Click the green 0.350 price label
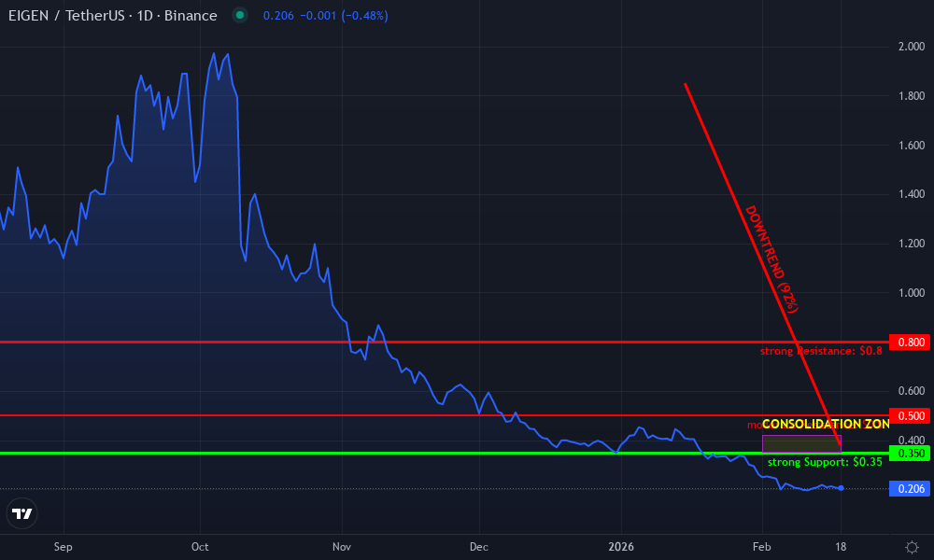The width and height of the screenshot is (934, 560). (x=909, y=452)
